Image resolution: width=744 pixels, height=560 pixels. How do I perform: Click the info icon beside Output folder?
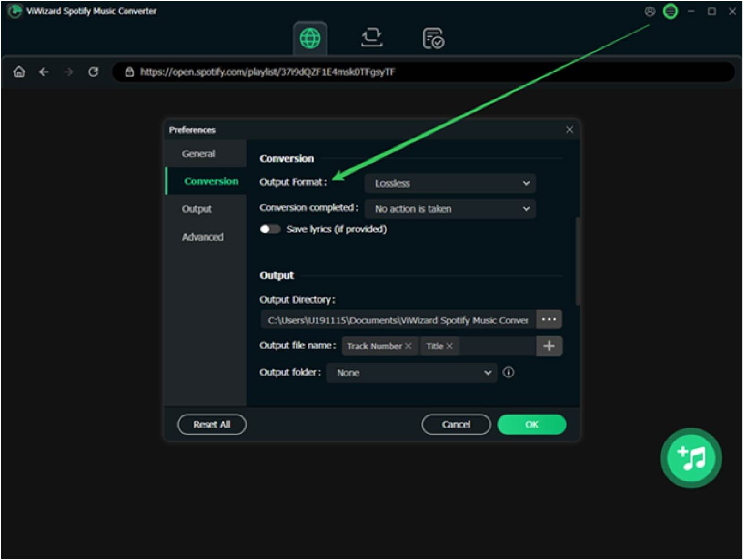point(509,372)
